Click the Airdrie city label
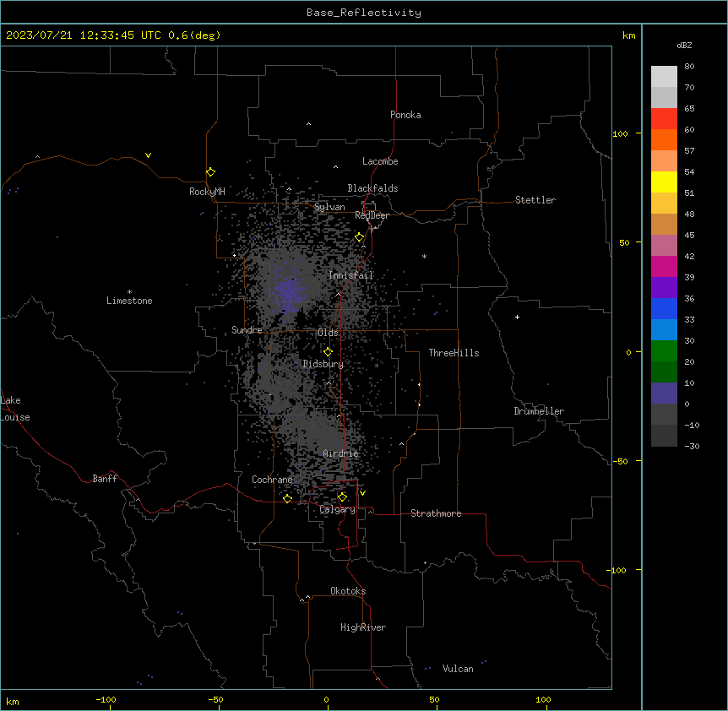Screen dimensions: 728x711 click(x=341, y=453)
